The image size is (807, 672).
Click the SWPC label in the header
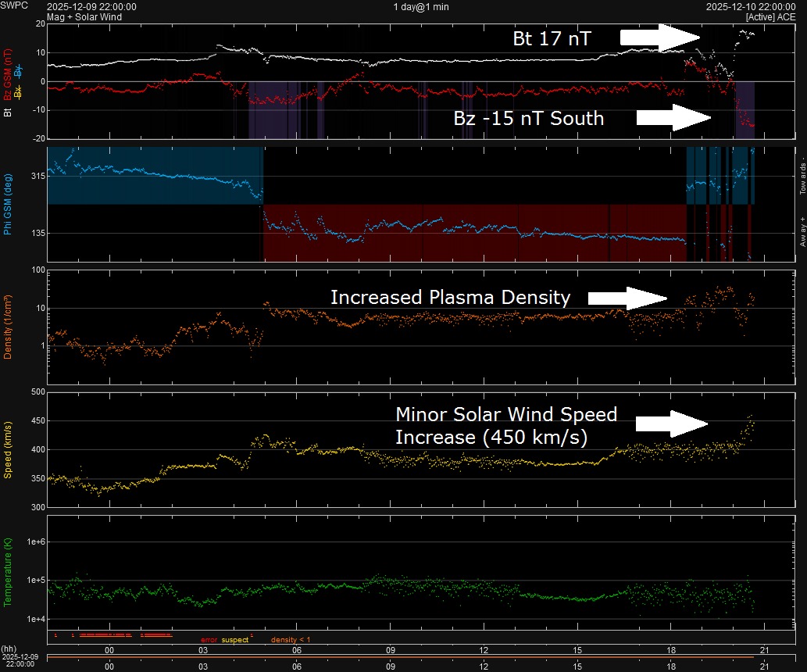(x=14, y=5)
